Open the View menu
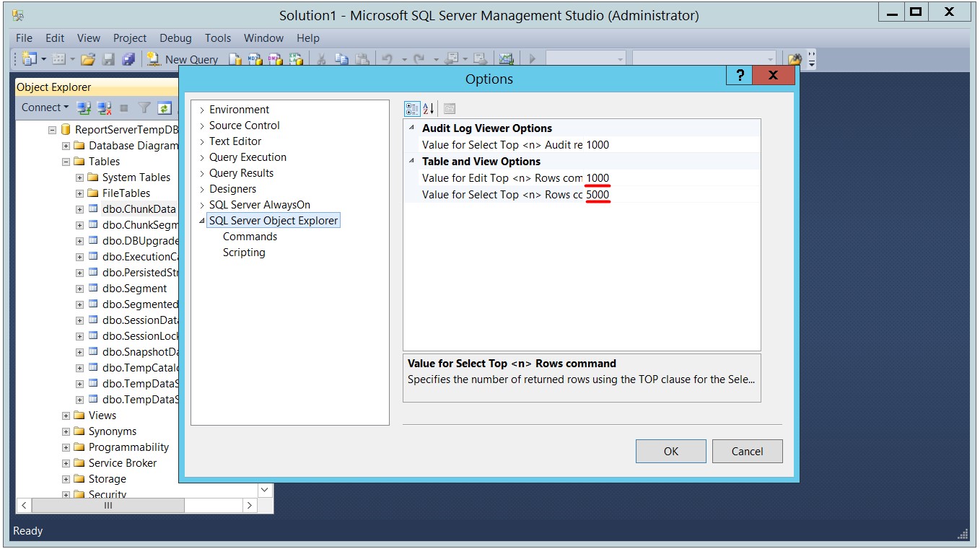Viewport: 980px width, 549px height. point(89,38)
